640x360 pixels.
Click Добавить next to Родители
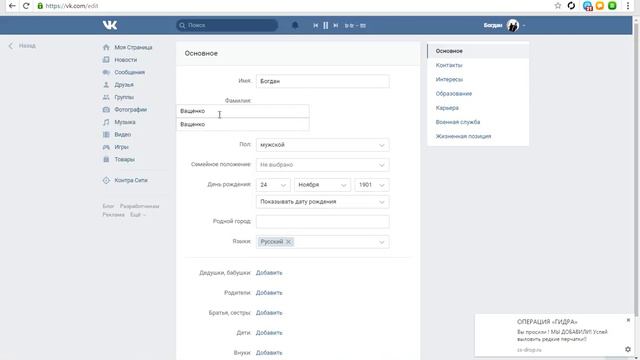pos(269,293)
